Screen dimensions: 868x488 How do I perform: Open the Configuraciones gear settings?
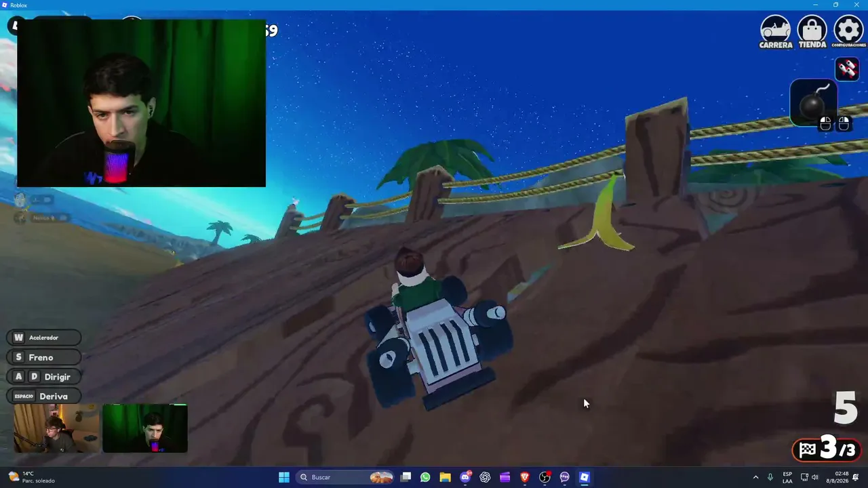coord(848,31)
